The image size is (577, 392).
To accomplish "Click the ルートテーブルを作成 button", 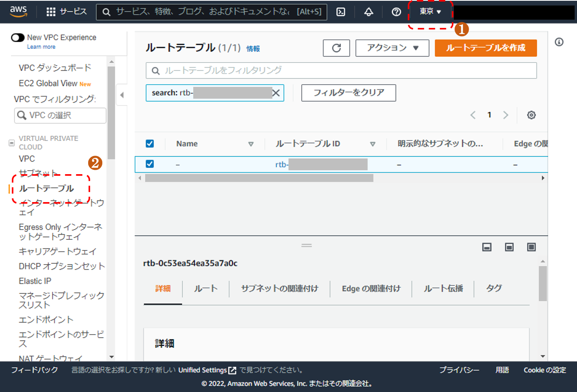I will pyautogui.click(x=485, y=48).
